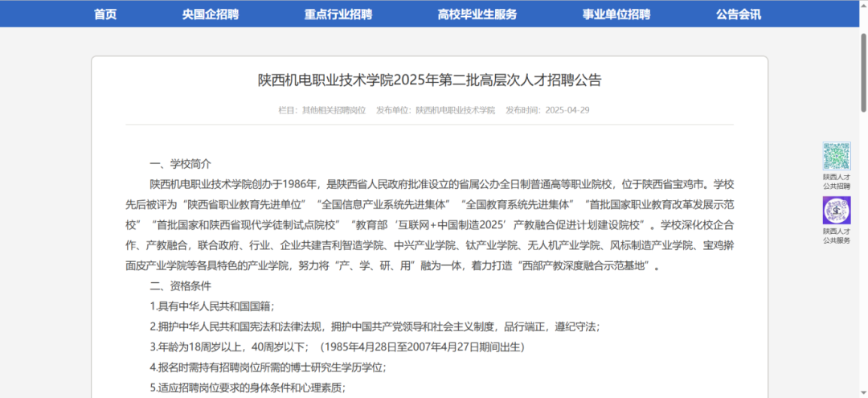
Task: Click the purple 陕西人才公共服务 QR code
Action: point(836,211)
